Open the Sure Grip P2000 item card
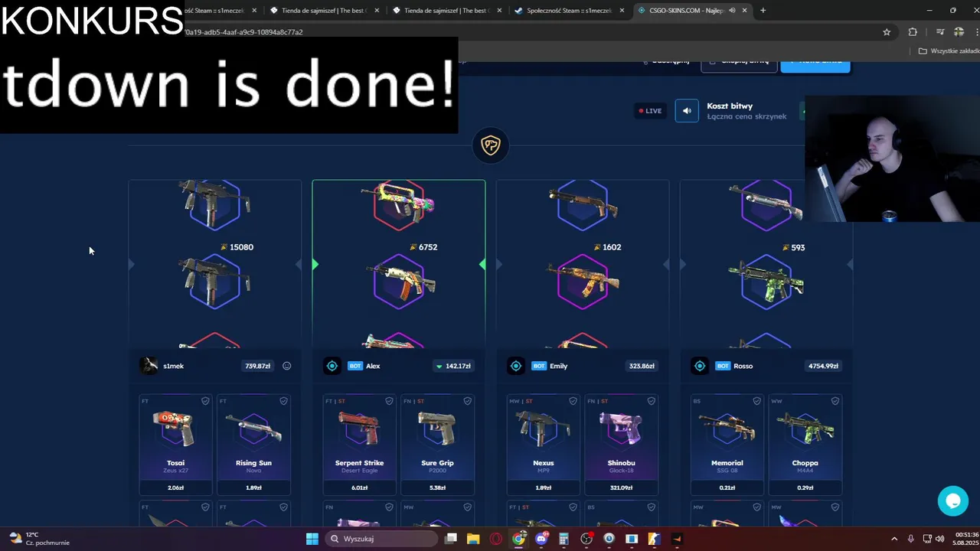 437,445
